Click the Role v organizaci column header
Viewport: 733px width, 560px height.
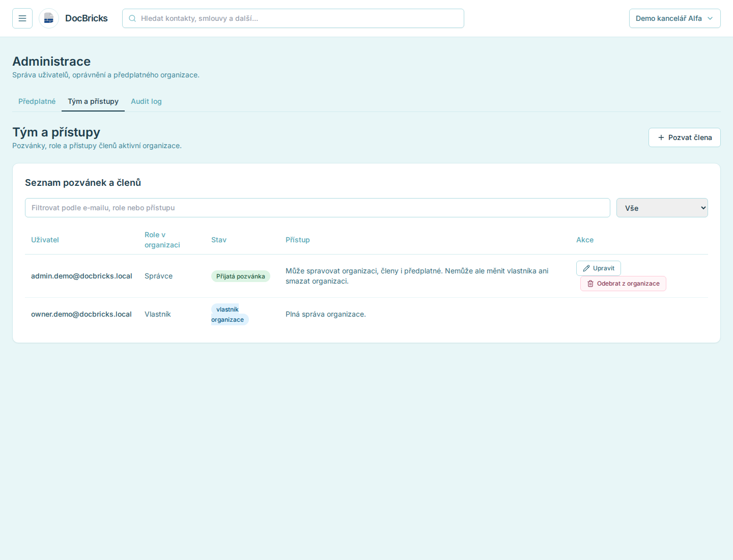[162, 240]
